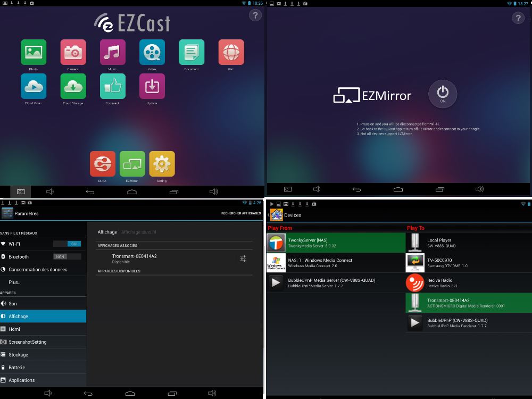
Task: Tap the Cloud Storage icon
Action: pyautogui.click(x=73, y=86)
